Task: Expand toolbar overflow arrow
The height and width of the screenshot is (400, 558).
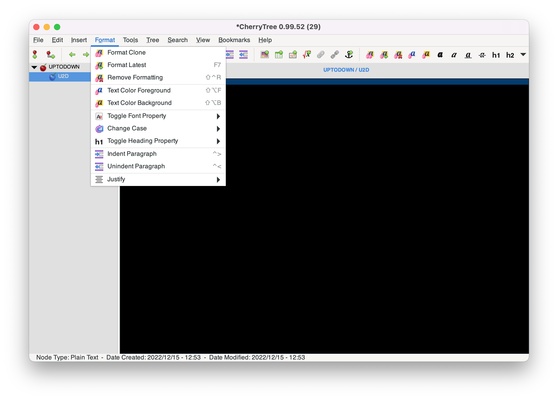Action: 523,54
